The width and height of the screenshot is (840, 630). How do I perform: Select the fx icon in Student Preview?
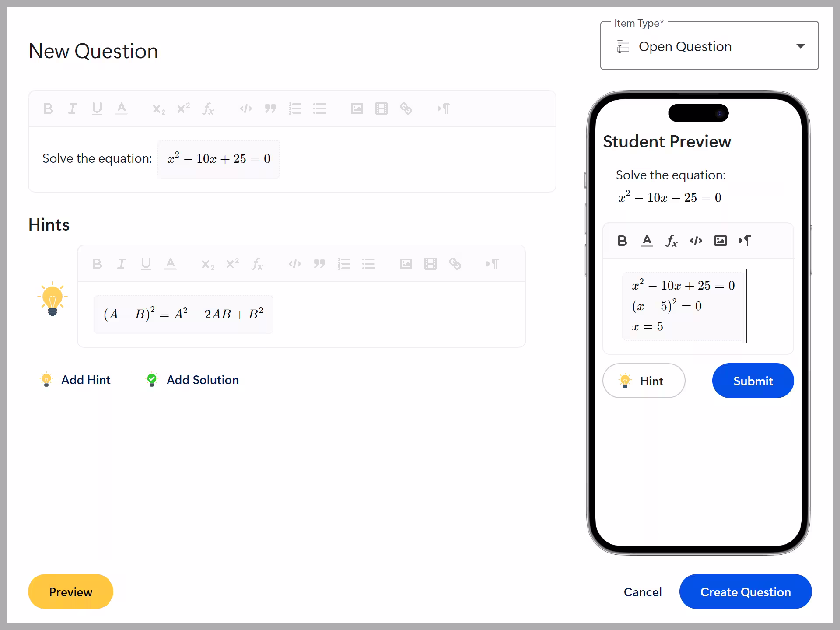[x=672, y=240]
